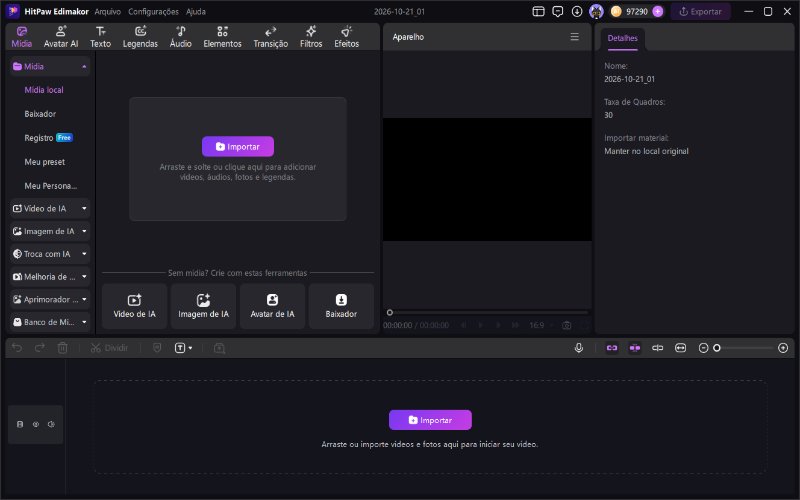Switch to the Detalhes tab
800x500 pixels.
click(622, 38)
